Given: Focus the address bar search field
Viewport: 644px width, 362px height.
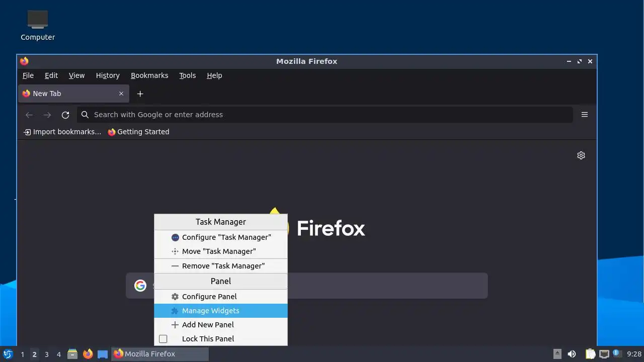Looking at the screenshot, I should [325, 115].
